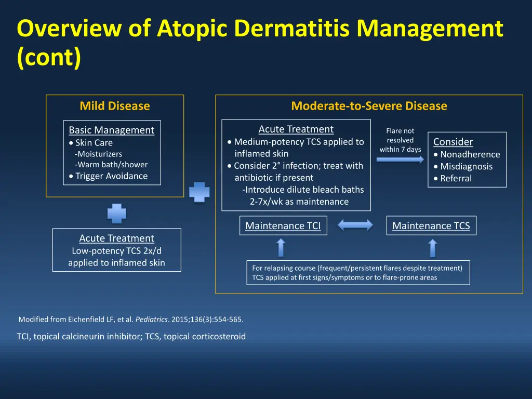This screenshot has height=399, width=532.
Task: Click the 'Nonadherence' bullet
Action: tap(467, 154)
